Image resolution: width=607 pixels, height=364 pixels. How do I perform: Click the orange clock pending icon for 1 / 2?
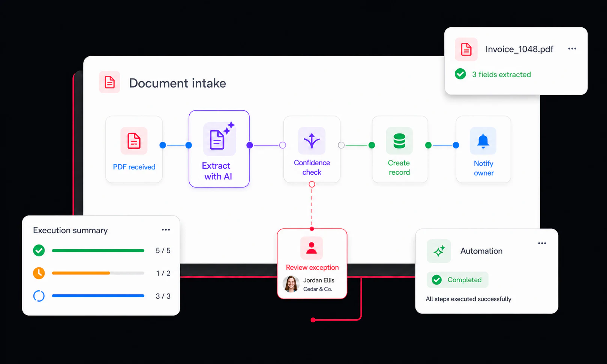point(39,273)
